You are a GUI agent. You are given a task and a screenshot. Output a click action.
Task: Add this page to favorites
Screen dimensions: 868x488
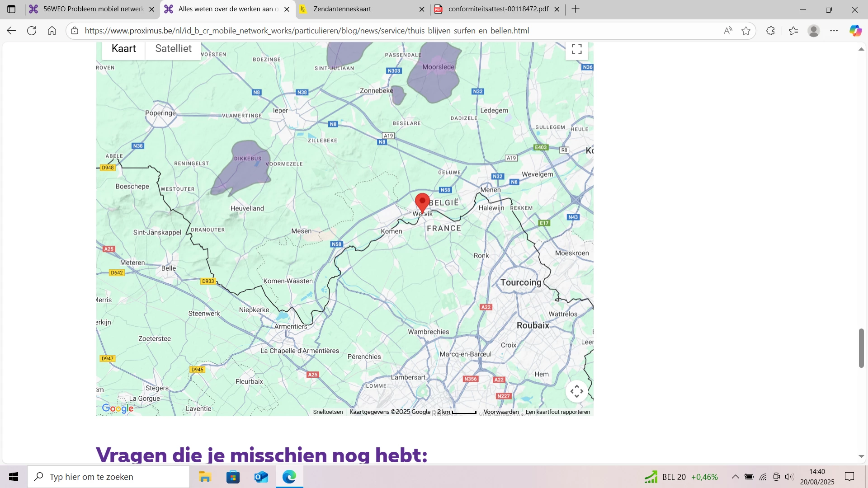pyautogui.click(x=746, y=31)
